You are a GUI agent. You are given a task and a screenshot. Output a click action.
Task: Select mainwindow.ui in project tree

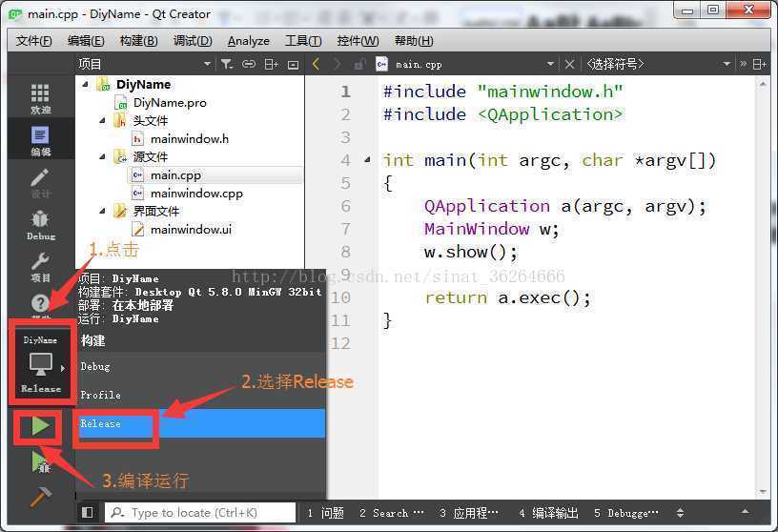[191, 229]
